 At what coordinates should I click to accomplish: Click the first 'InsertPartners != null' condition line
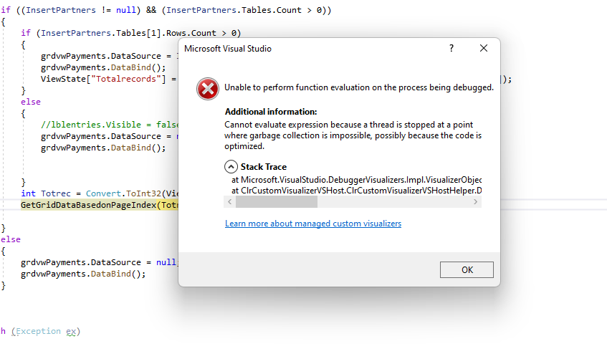[x=166, y=10]
